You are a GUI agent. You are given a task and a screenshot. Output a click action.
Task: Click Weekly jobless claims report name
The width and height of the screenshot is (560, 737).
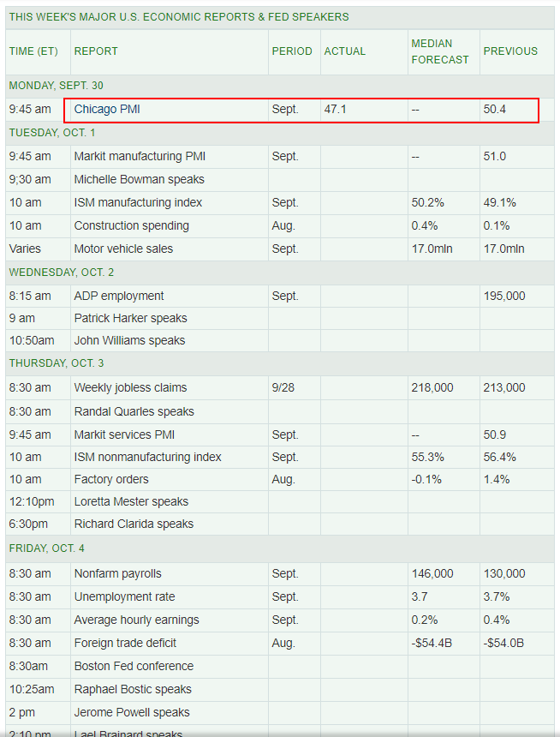pyautogui.click(x=130, y=387)
